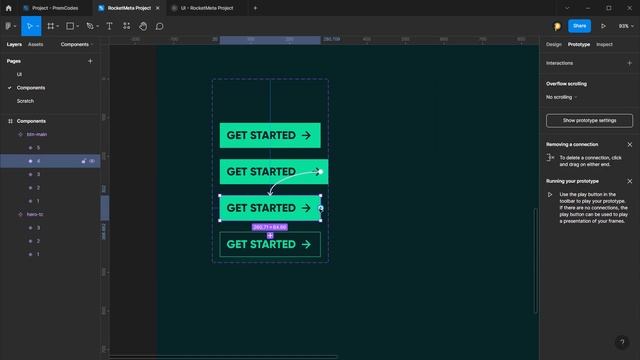Open shape tools dropdown arrow

tap(77, 26)
